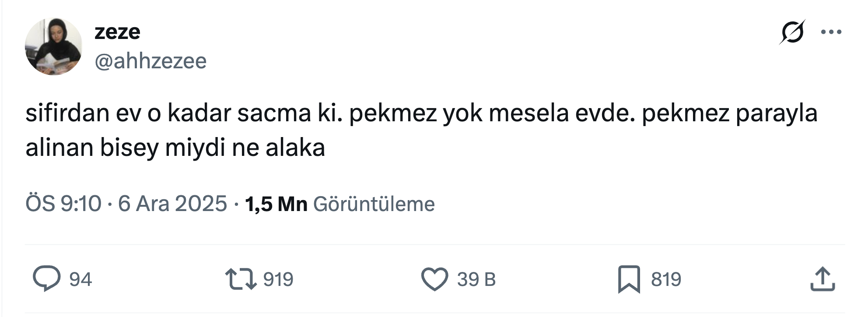The image size is (868, 317).
Task: Click the Grok slash-circle icon
Action: [792, 32]
